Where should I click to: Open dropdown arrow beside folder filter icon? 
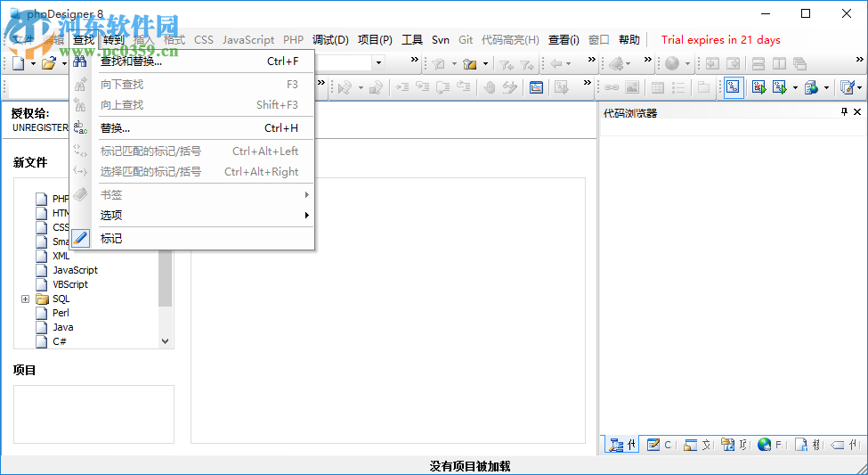point(485,64)
